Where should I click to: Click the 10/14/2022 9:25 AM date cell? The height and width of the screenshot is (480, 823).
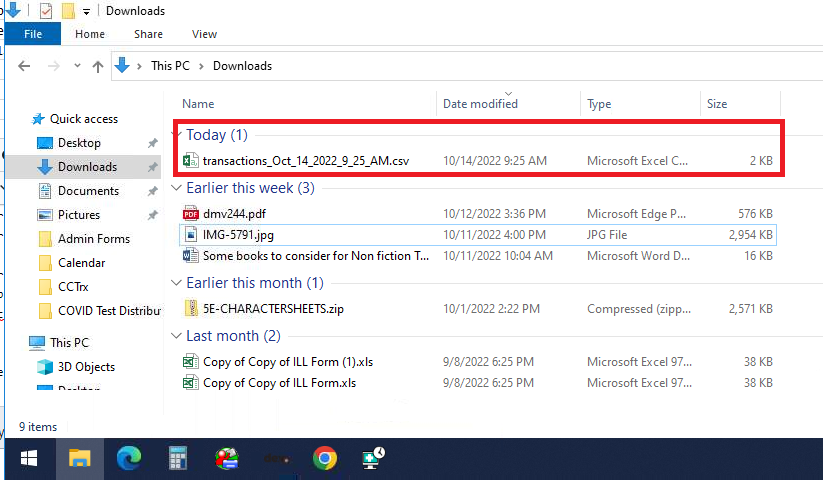[x=494, y=161]
